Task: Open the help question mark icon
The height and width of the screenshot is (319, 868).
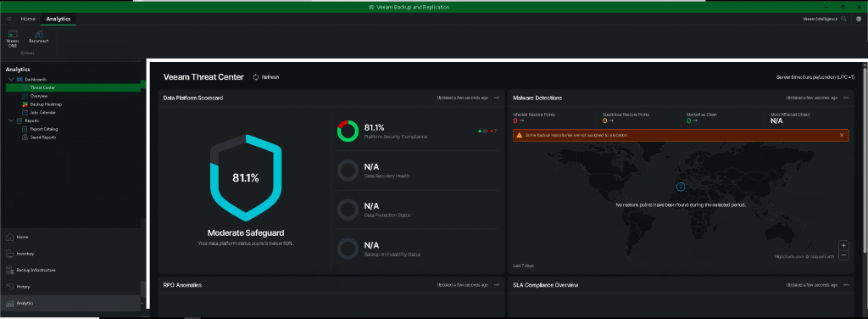Action: click(x=859, y=19)
